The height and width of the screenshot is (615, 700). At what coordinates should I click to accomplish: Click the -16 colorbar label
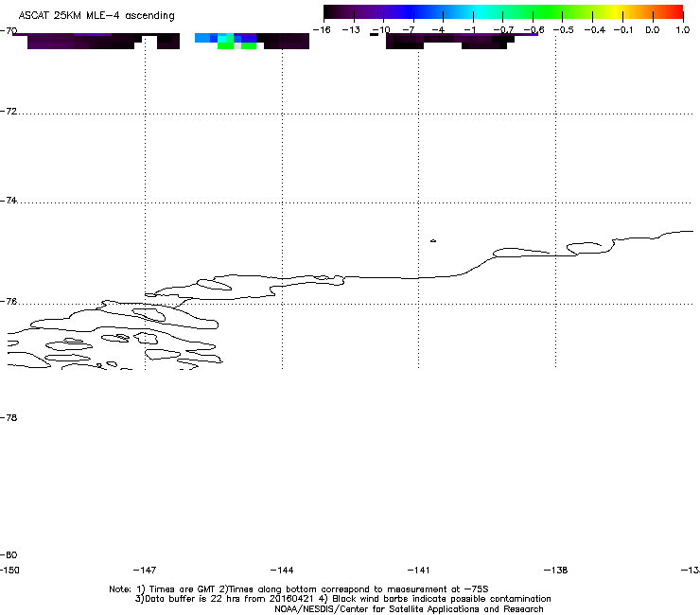322,30
